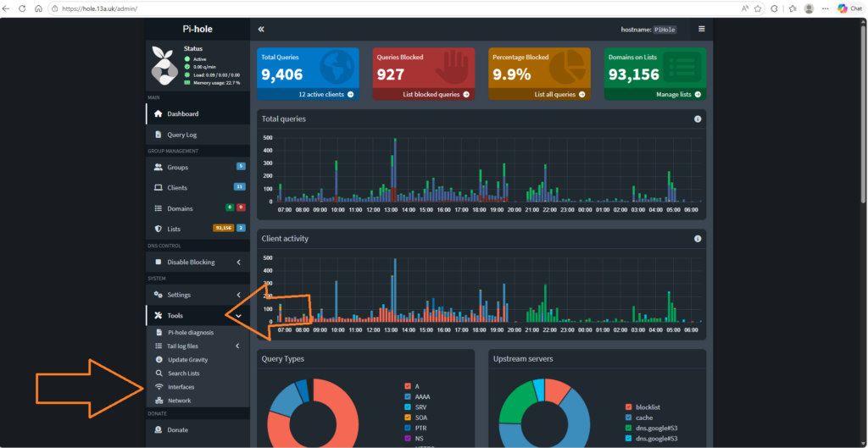
Task: Expand the Settings sidebar menu
Action: 198,295
